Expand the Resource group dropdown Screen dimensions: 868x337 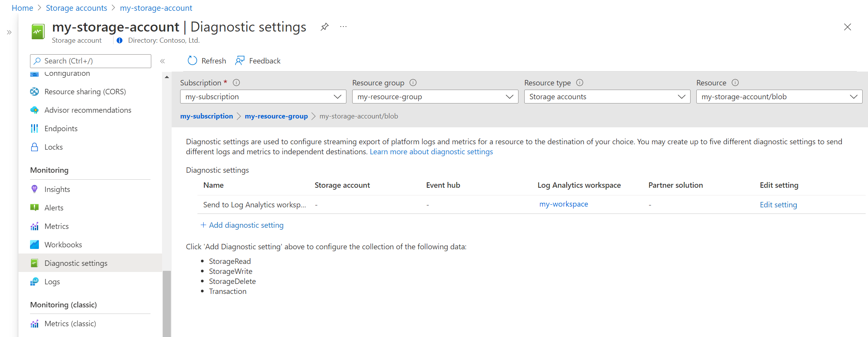(x=435, y=97)
